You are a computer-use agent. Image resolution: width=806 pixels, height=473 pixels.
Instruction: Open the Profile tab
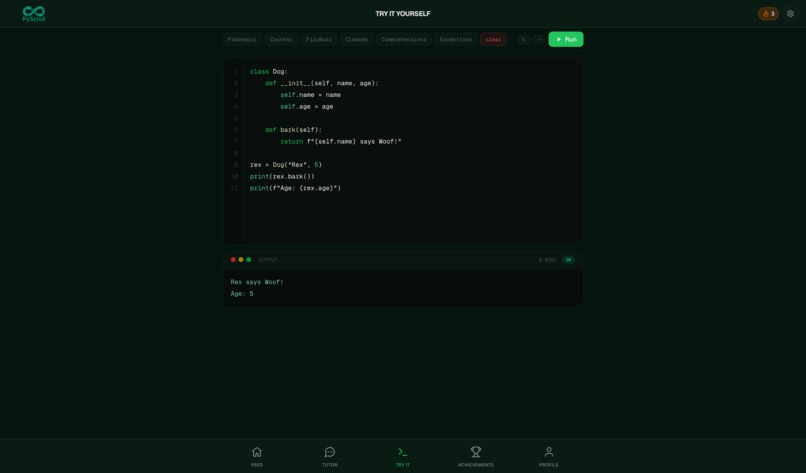(x=549, y=456)
